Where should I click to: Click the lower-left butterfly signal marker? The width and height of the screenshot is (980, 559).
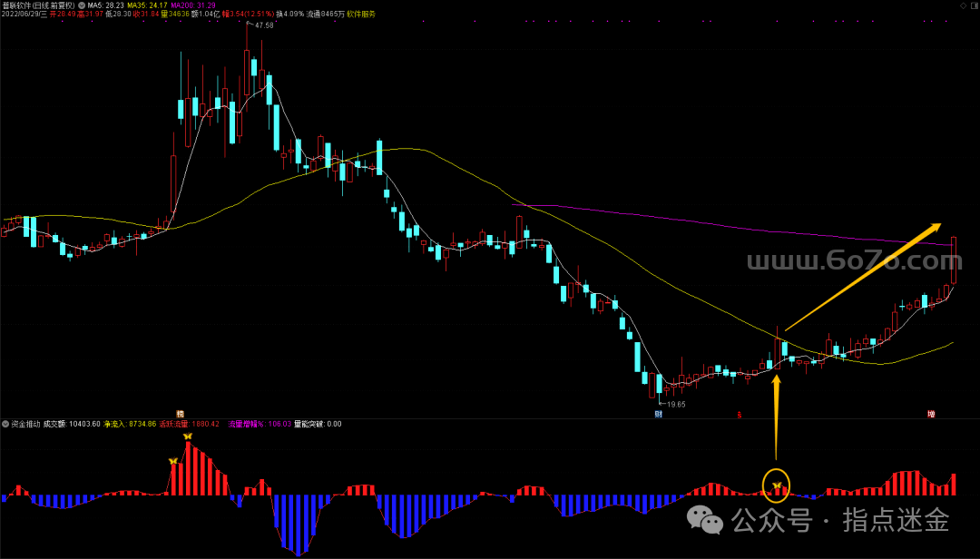[172, 461]
